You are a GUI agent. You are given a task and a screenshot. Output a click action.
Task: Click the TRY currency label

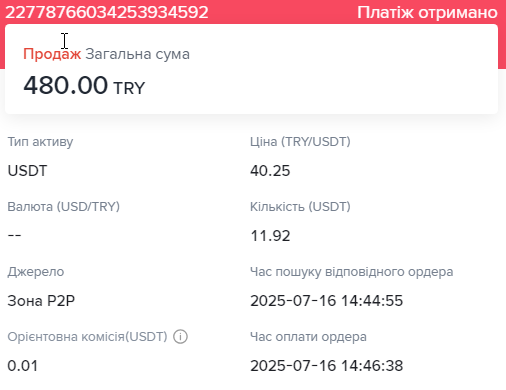(129, 88)
